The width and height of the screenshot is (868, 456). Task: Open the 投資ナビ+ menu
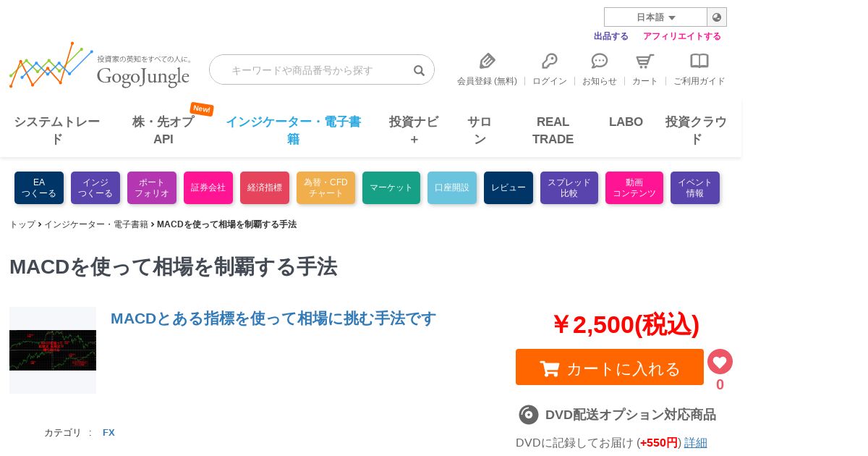coord(414,130)
